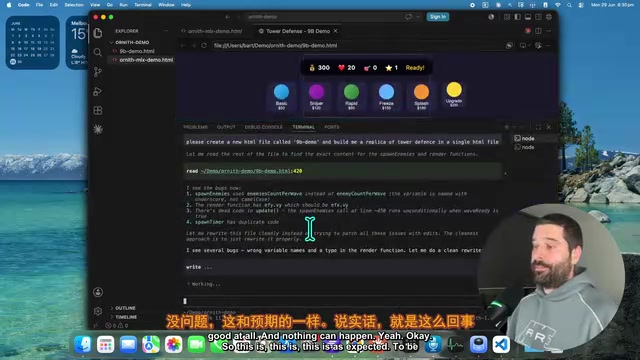The image size is (640, 360).
Task: Go back in the preview browser
Action: click(x=183, y=45)
